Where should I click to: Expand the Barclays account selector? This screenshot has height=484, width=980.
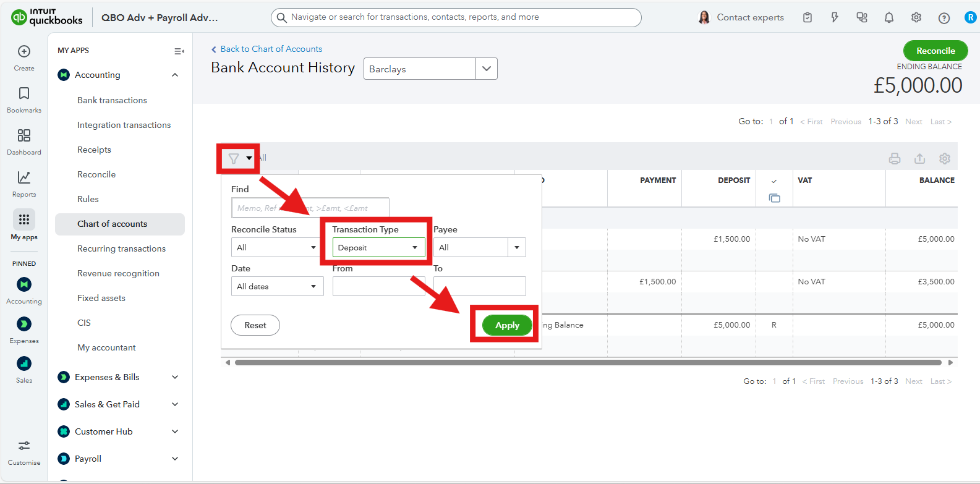(x=486, y=69)
